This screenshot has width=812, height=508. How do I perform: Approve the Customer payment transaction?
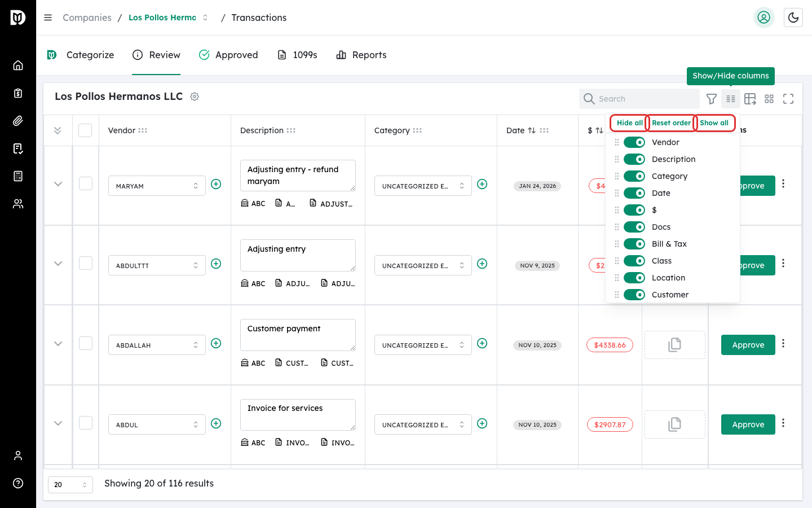click(748, 345)
